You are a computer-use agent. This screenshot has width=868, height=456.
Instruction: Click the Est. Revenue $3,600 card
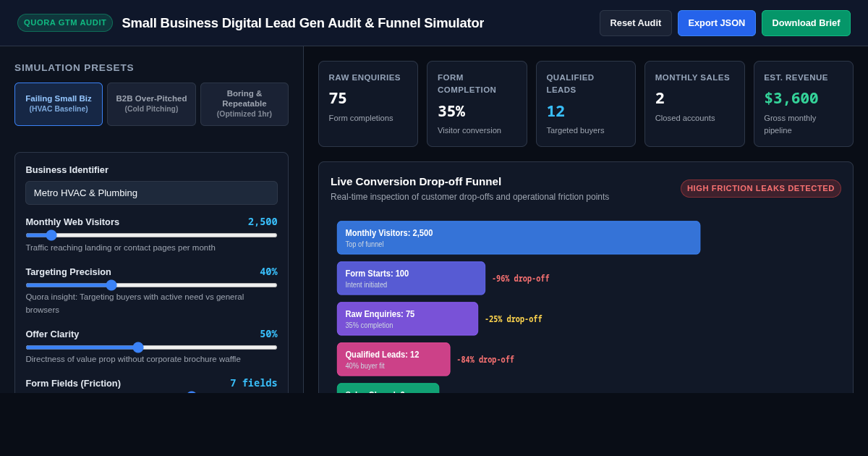tap(804, 104)
